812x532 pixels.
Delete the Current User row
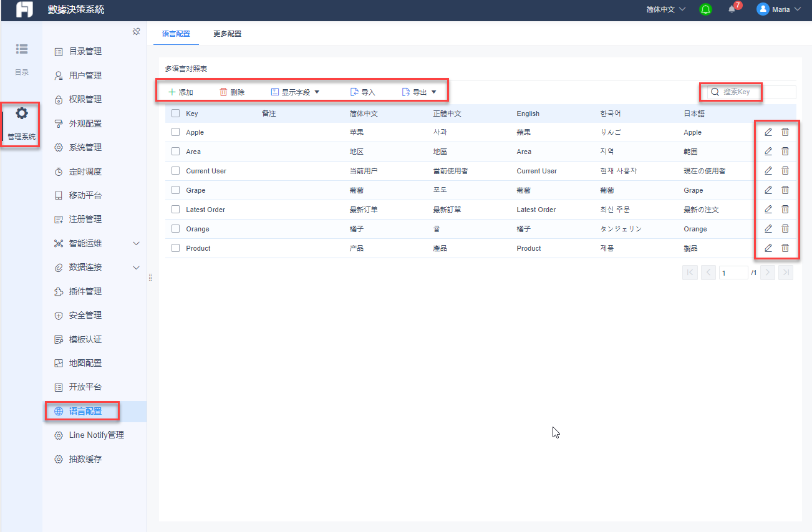coord(785,171)
